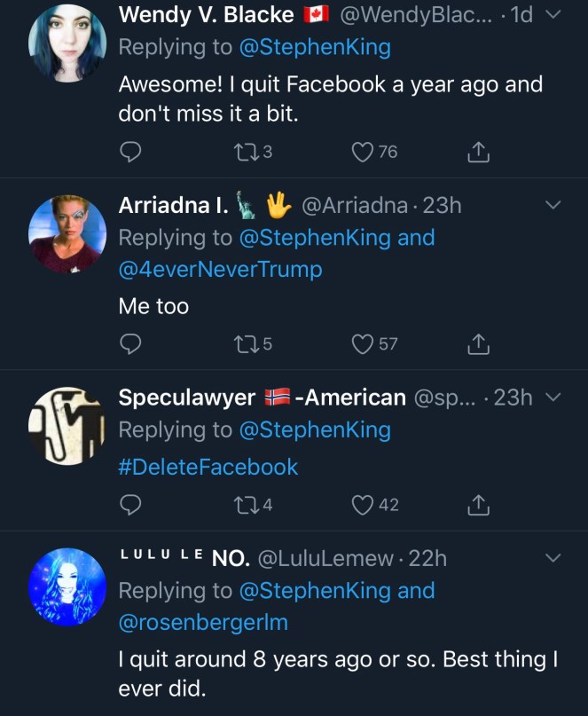
Task: Open dropdown arrow on Arriadna's tweet
Action: point(552,206)
